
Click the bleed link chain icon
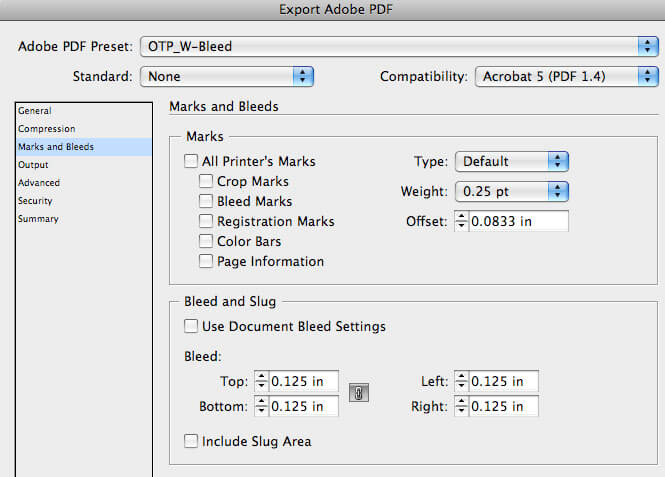tap(359, 393)
